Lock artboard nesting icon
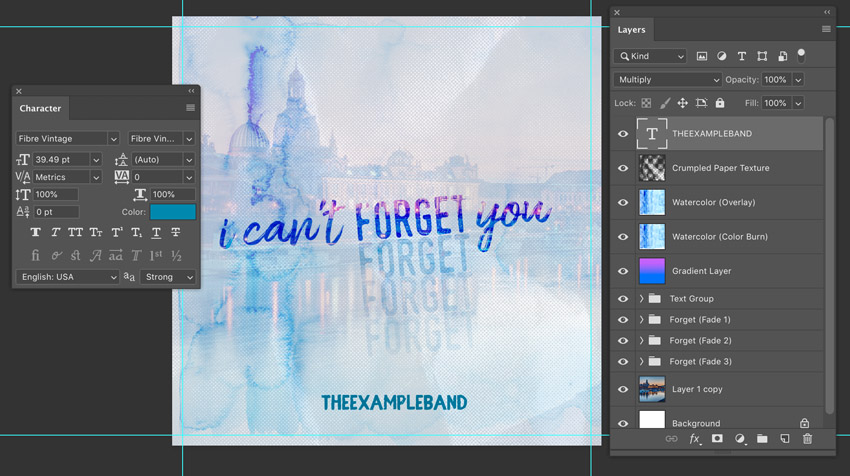Viewport: 850px width, 476px height. 701,103
